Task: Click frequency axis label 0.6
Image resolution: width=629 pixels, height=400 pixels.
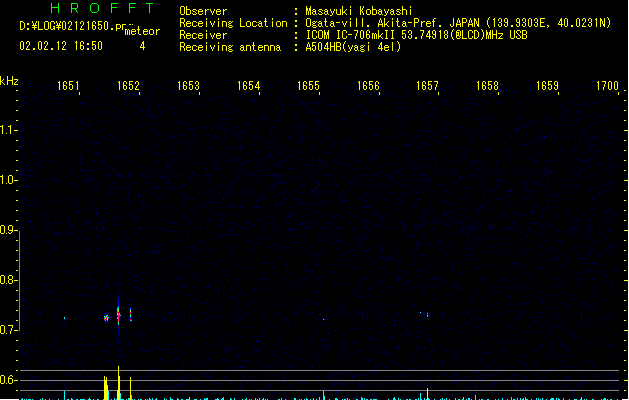Action: click(6, 380)
